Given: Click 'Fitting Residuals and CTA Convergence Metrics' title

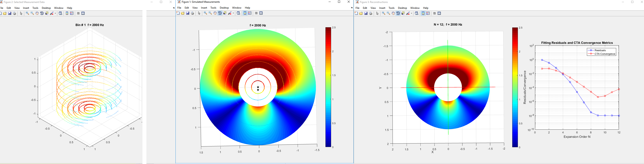Looking at the screenshot, I should click(577, 43).
